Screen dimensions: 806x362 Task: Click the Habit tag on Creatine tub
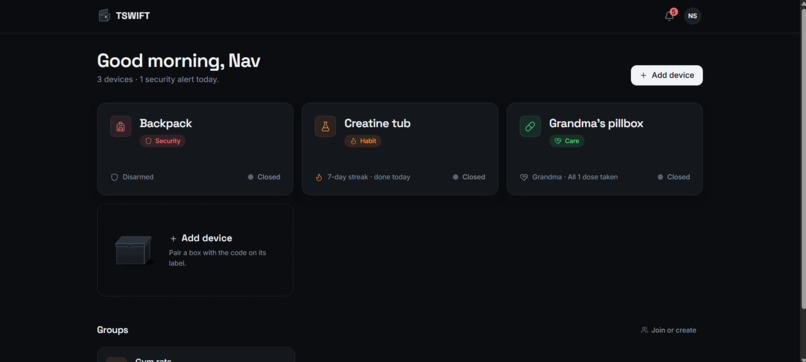pos(363,141)
